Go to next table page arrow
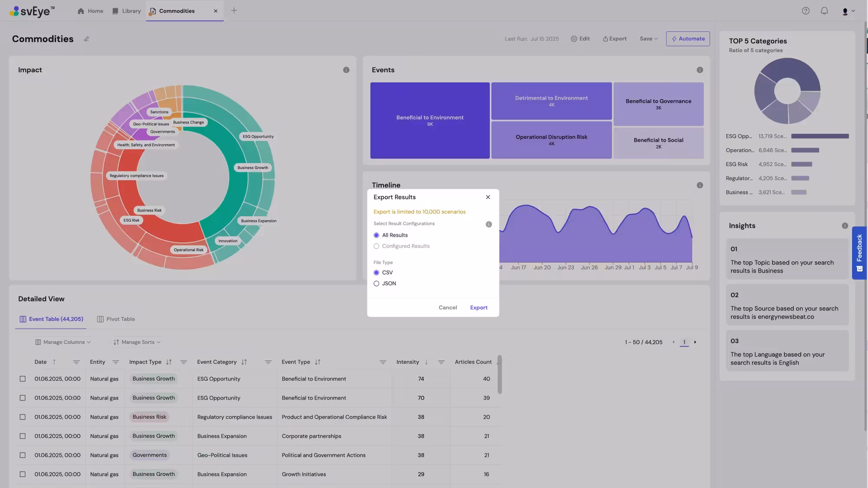The image size is (868, 488). tap(695, 342)
